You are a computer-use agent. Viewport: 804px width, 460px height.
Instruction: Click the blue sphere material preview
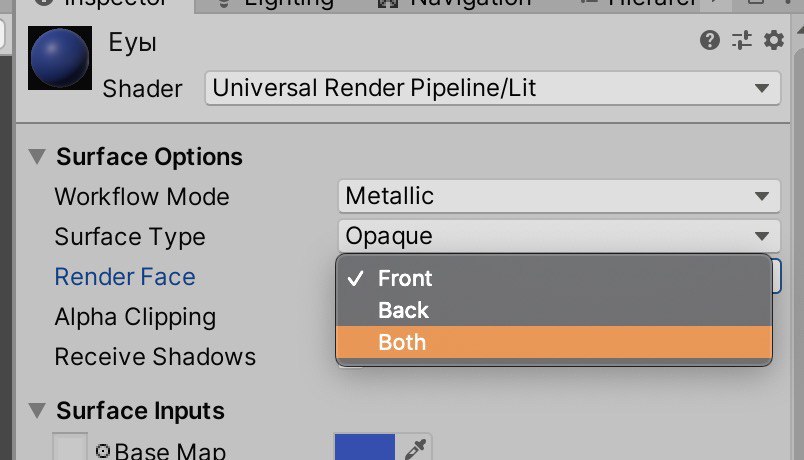click(60, 58)
